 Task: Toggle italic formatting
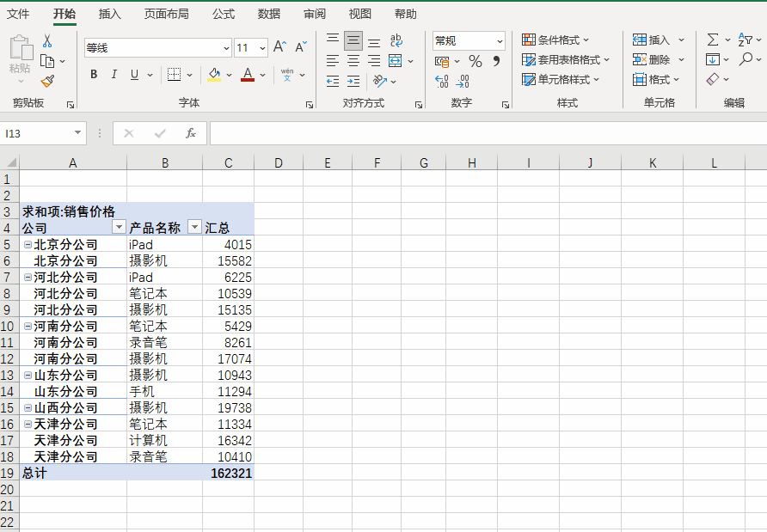114,74
